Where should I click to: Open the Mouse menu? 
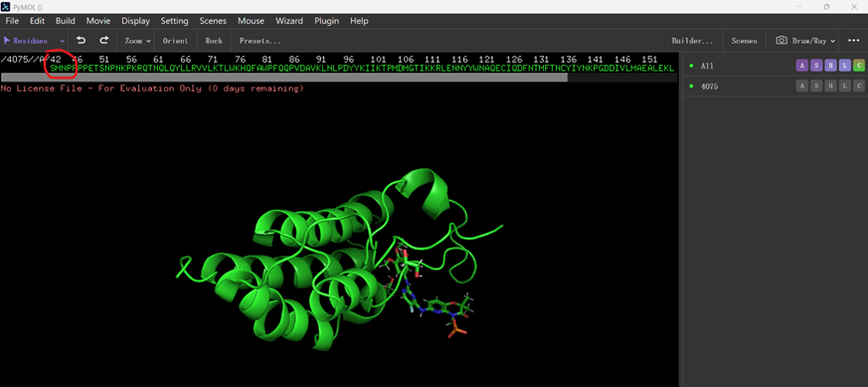pyautogui.click(x=251, y=21)
